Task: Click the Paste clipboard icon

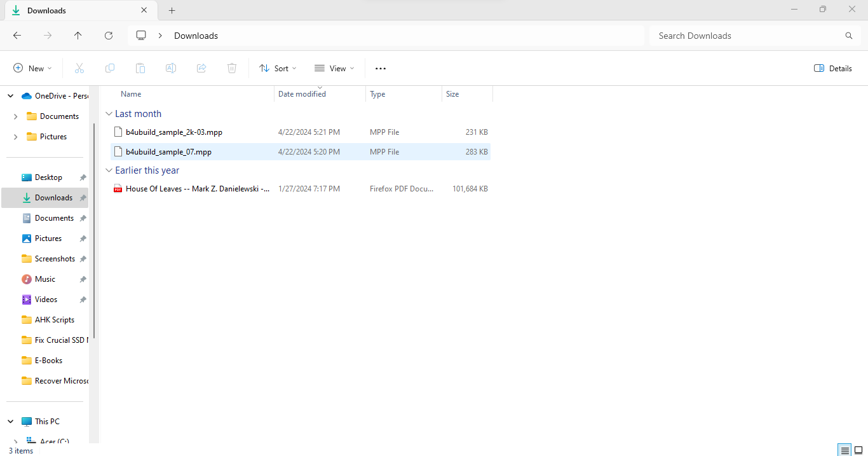Action: [140, 68]
